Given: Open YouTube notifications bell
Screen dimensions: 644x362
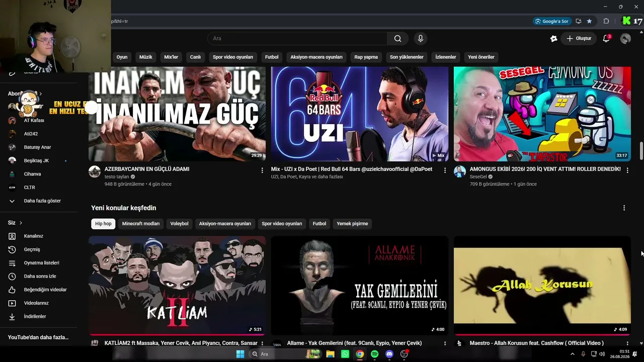Looking at the screenshot, I should 606,39.
